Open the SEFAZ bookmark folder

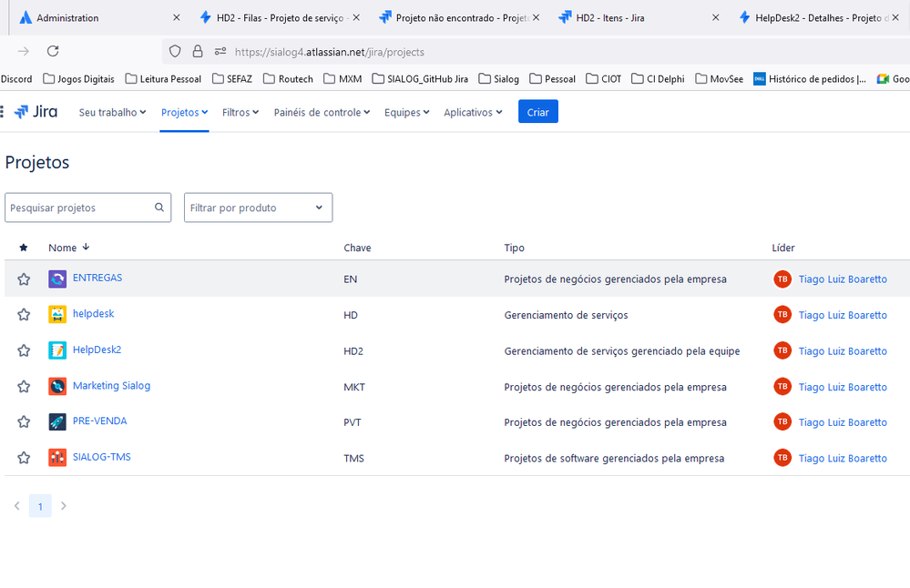pyautogui.click(x=232, y=79)
